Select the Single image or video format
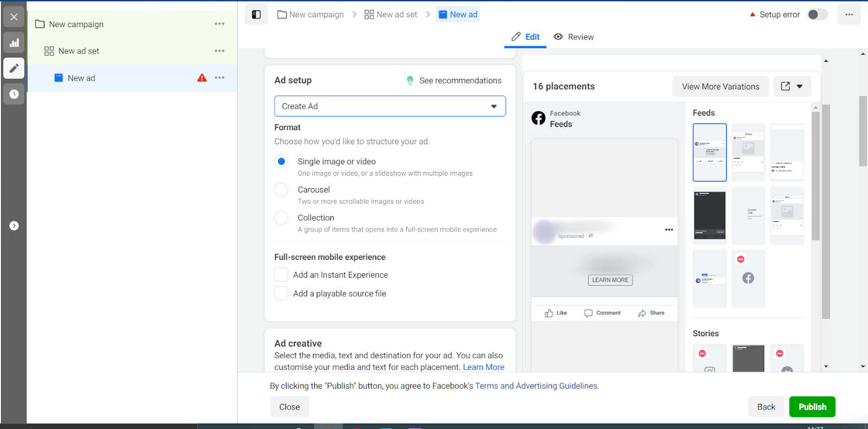This screenshot has height=429, width=868. 281,162
